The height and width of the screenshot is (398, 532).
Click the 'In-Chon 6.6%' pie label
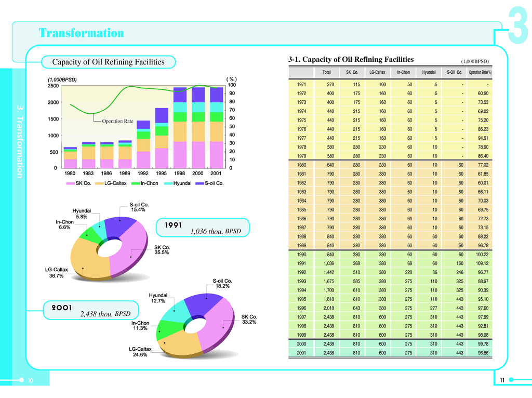click(x=64, y=224)
